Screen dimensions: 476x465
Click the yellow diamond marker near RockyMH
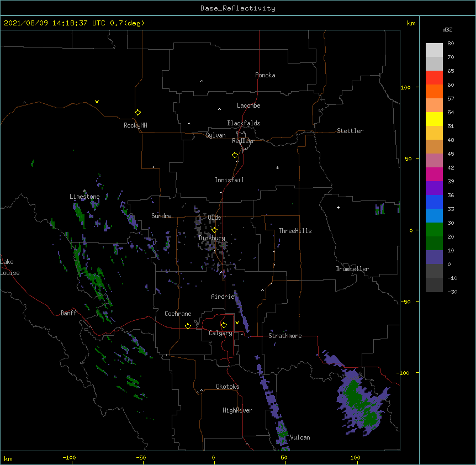point(137,113)
